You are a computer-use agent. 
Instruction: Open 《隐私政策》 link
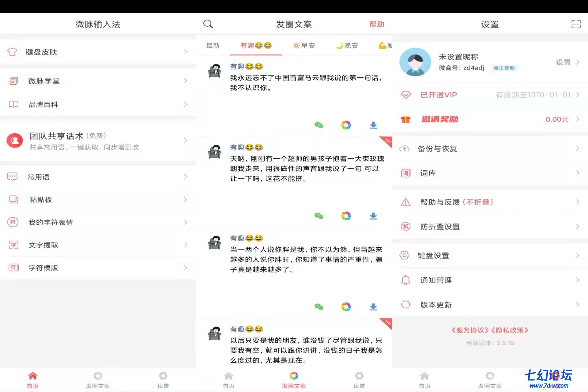(x=510, y=330)
